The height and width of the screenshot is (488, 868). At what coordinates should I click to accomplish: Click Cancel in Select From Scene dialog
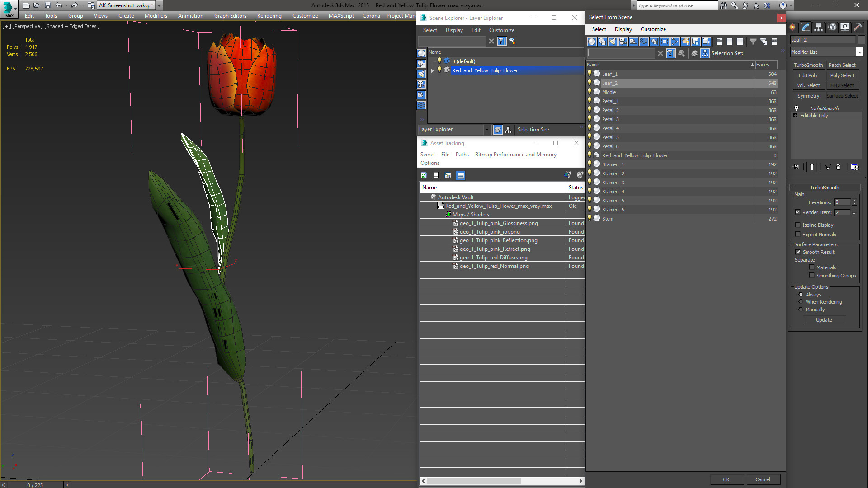(x=763, y=479)
